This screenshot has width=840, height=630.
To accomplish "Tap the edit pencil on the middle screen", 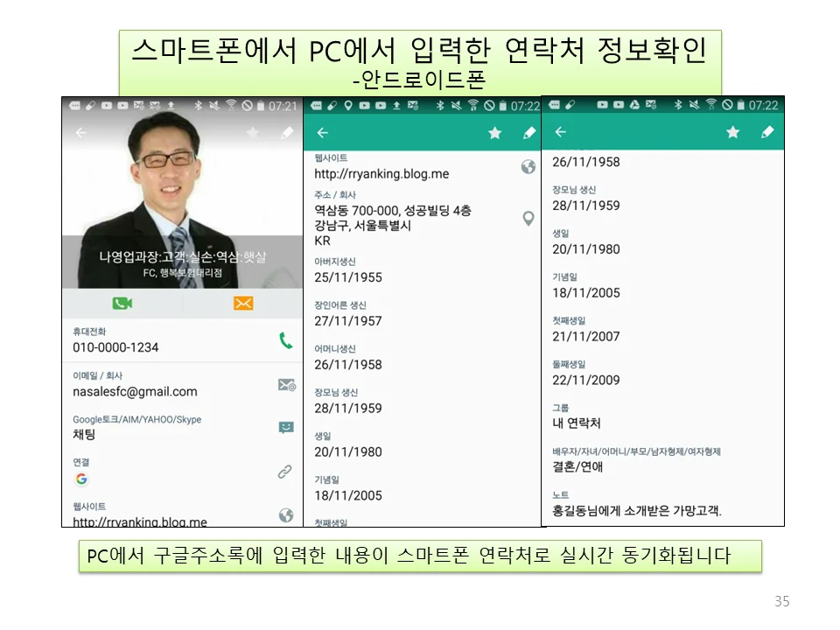I will click(528, 131).
